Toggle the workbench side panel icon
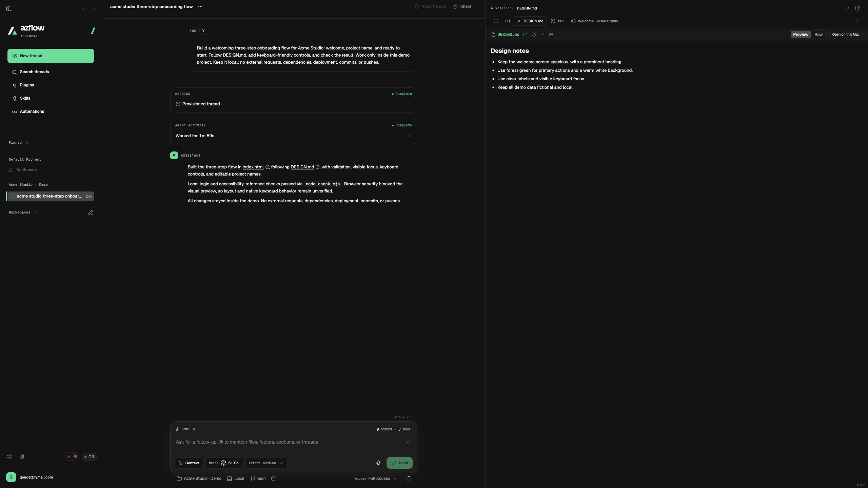Screen dimensions: 868x488 [x=858, y=8]
